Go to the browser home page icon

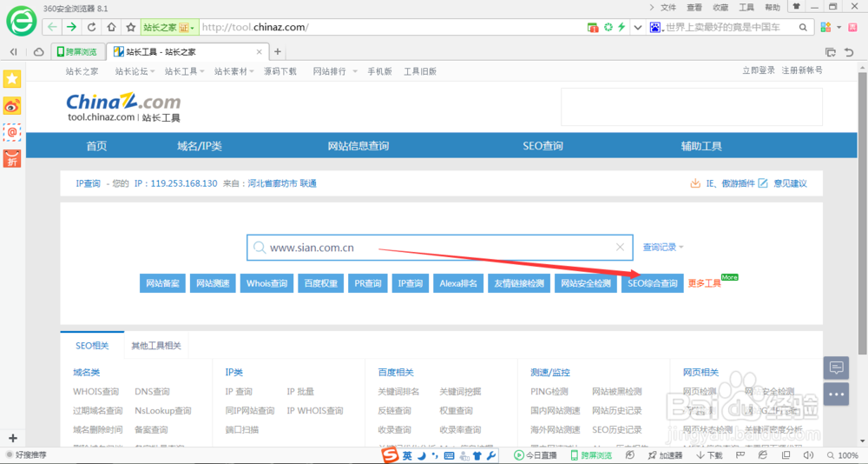tap(111, 27)
